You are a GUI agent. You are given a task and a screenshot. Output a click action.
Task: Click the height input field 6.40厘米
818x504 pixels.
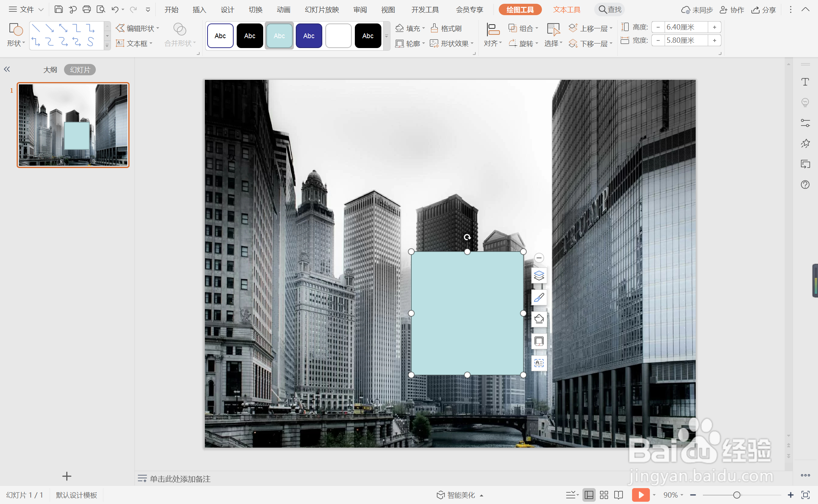coord(686,27)
